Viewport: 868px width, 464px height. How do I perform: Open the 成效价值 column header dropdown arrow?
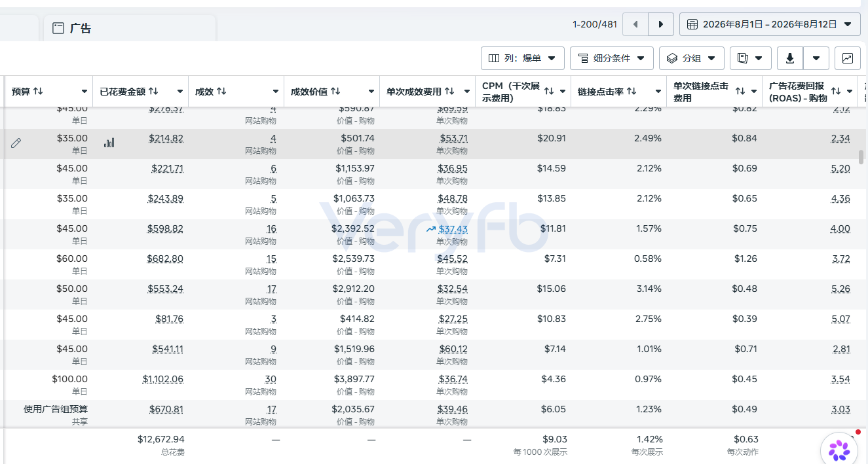pyautogui.click(x=371, y=92)
